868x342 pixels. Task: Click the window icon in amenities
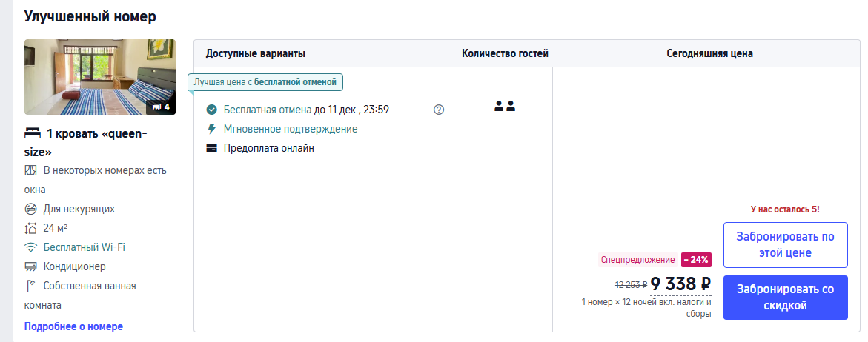point(30,170)
